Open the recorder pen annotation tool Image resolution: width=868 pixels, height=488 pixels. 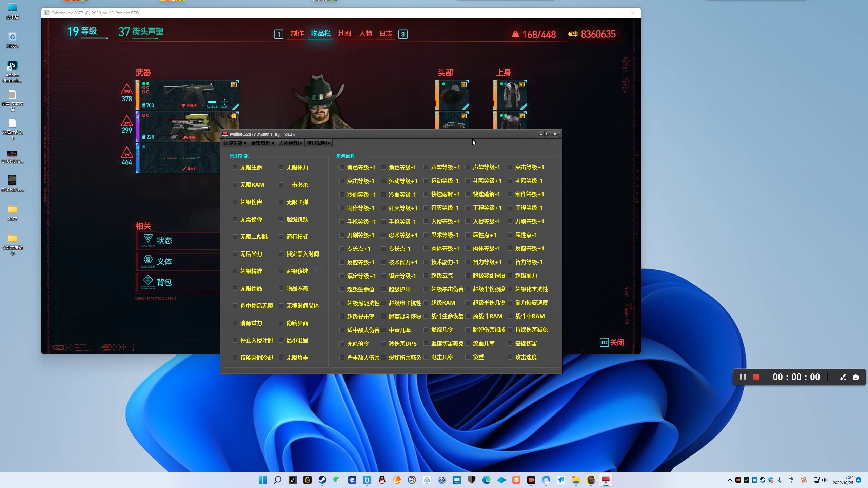[843, 377]
